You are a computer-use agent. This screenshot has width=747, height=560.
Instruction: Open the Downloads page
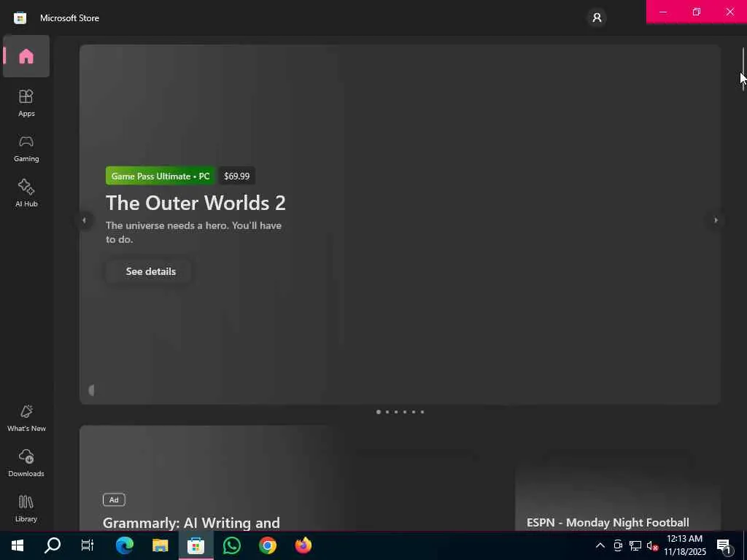point(26,463)
